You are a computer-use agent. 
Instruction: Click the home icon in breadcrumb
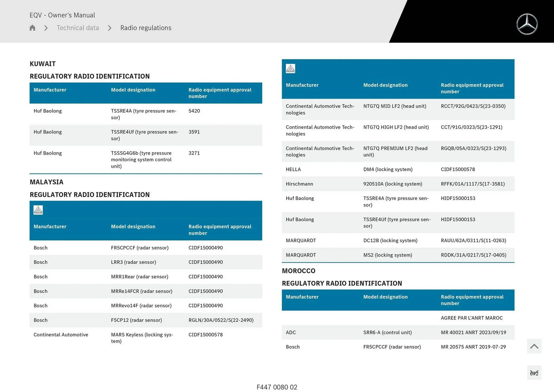tap(32, 28)
